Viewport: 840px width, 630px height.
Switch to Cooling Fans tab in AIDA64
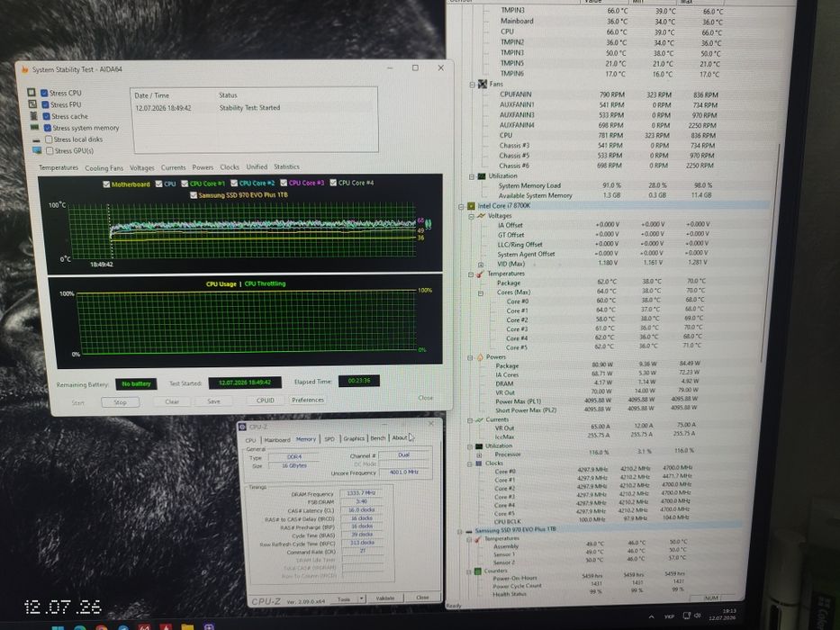[x=104, y=168]
